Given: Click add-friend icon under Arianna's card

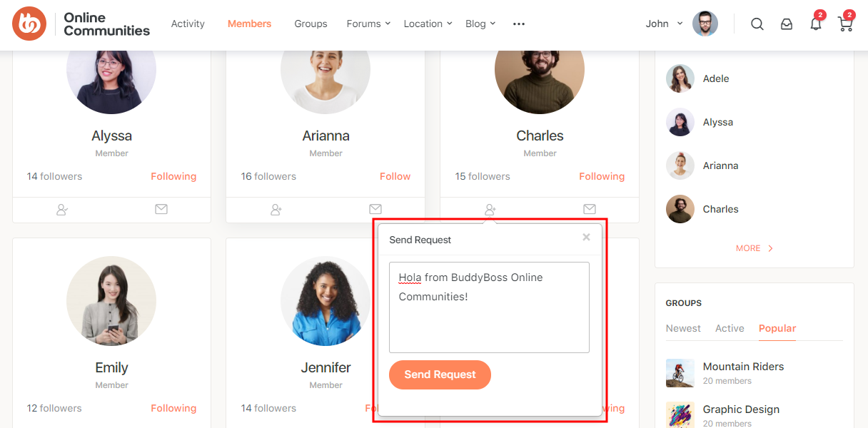Looking at the screenshot, I should [x=276, y=210].
